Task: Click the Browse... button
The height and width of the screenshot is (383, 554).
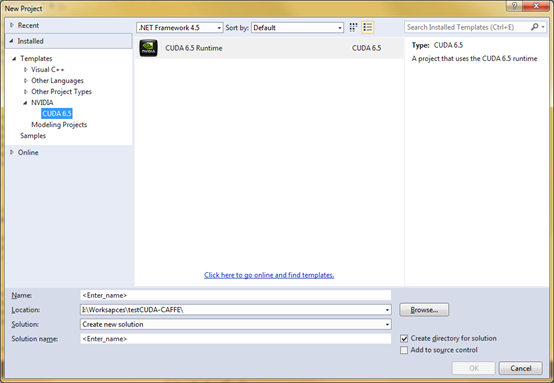Action: (424, 310)
